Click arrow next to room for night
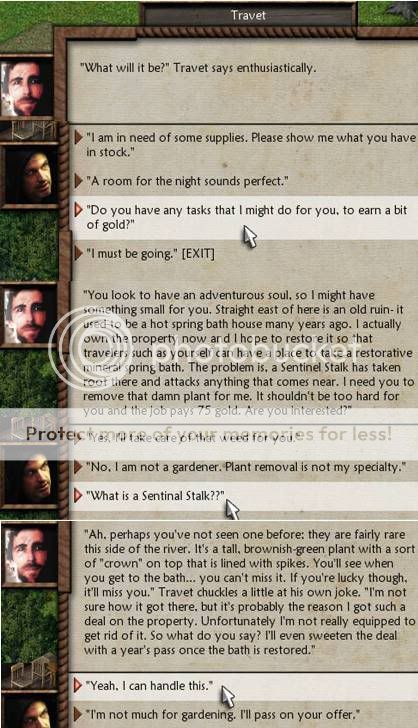 click(78, 181)
